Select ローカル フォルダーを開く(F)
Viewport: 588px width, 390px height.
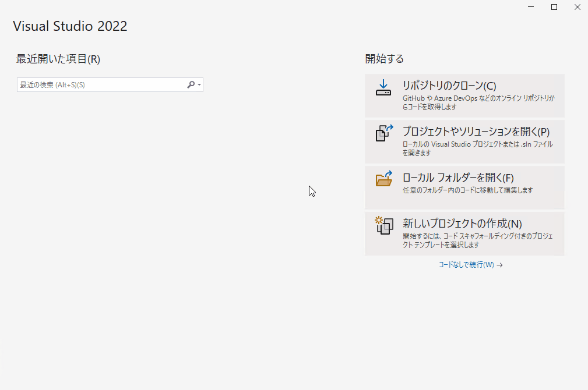point(464,187)
